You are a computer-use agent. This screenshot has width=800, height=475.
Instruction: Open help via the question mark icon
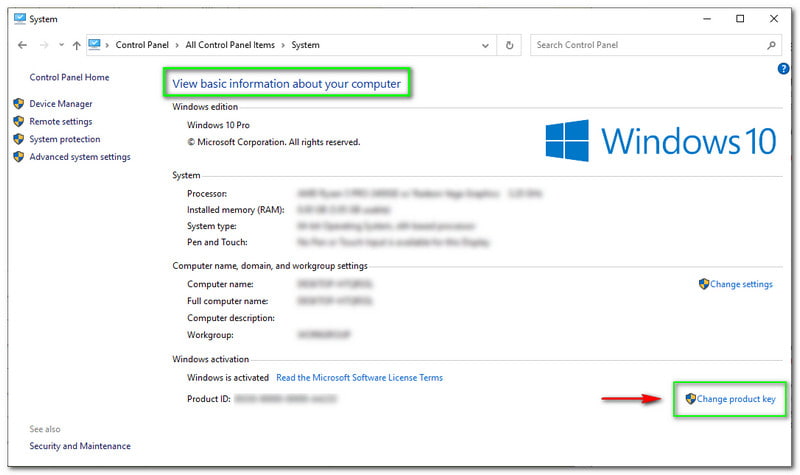click(783, 68)
